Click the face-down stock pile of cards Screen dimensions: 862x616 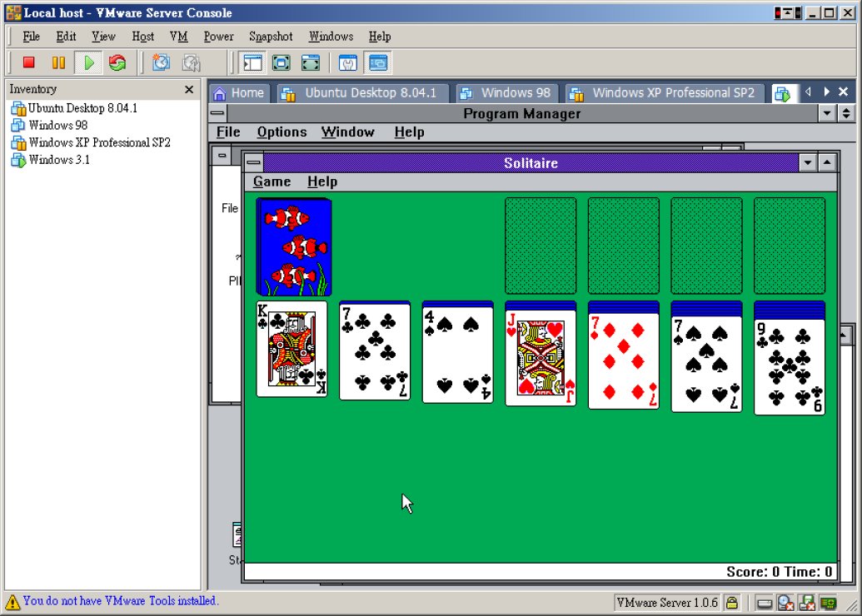pos(293,246)
